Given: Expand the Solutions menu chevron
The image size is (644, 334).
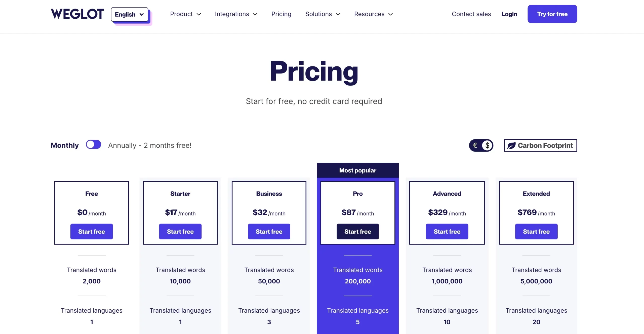Looking at the screenshot, I should pyautogui.click(x=338, y=14).
